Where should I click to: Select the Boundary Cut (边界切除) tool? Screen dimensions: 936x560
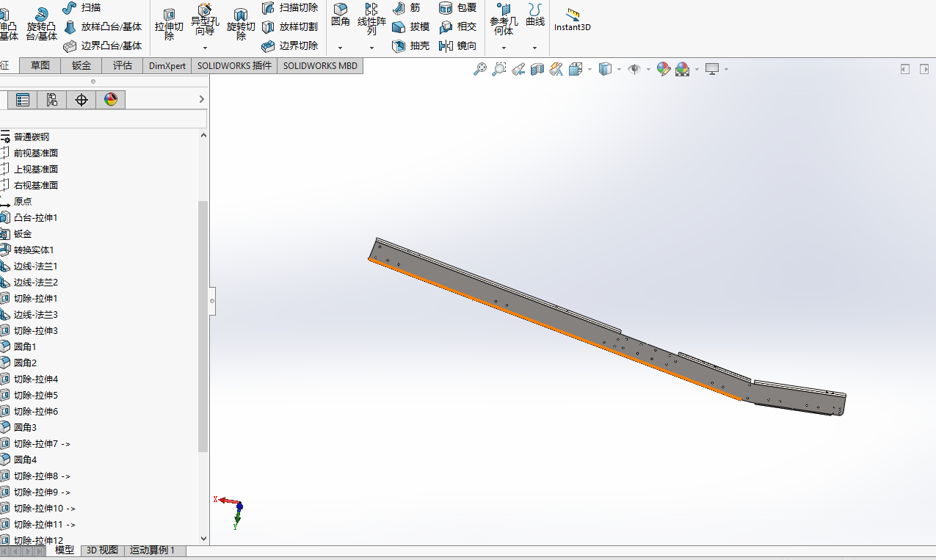click(x=290, y=46)
